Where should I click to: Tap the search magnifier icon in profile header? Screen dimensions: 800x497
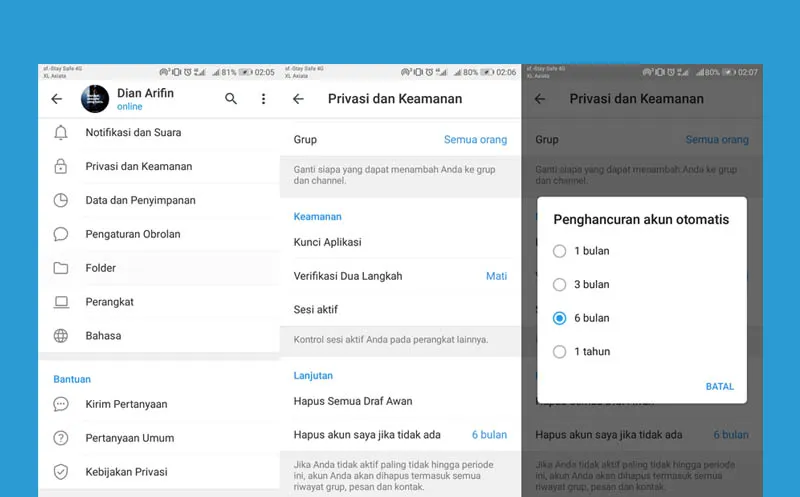click(231, 99)
